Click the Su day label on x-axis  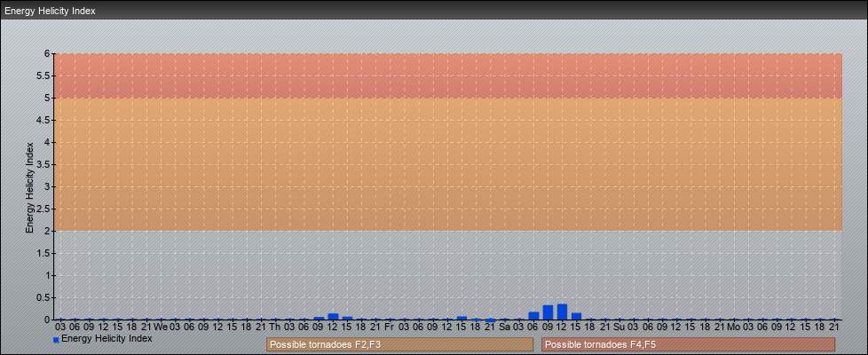[x=619, y=327]
